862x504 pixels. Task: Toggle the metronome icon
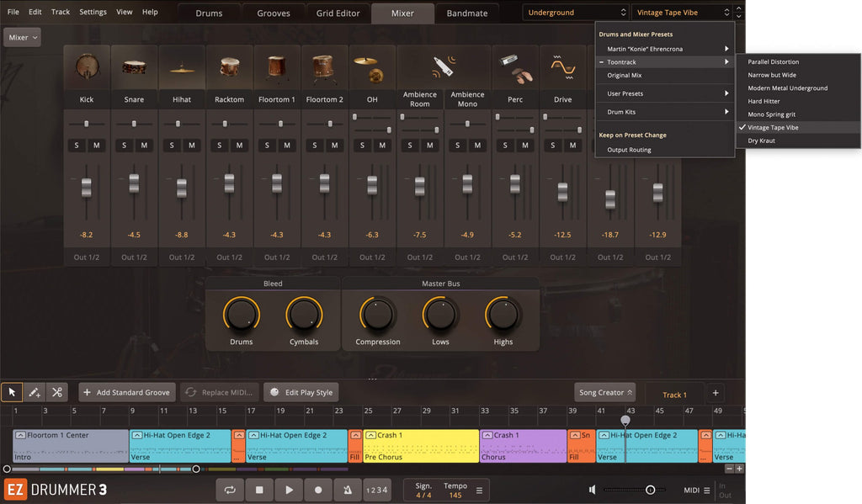pos(348,490)
